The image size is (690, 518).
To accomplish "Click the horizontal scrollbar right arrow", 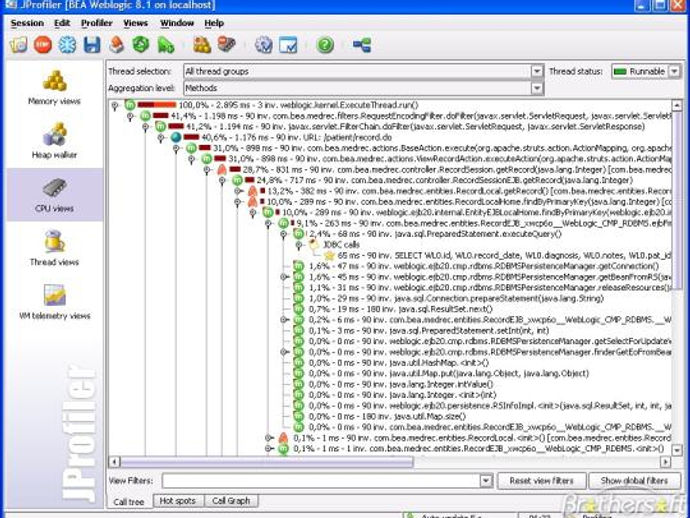I will click(x=665, y=462).
